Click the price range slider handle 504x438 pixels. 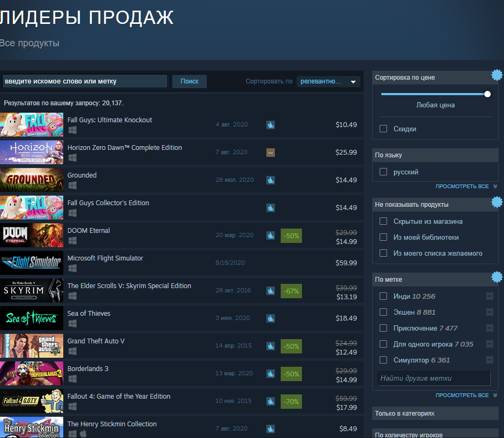[488, 94]
